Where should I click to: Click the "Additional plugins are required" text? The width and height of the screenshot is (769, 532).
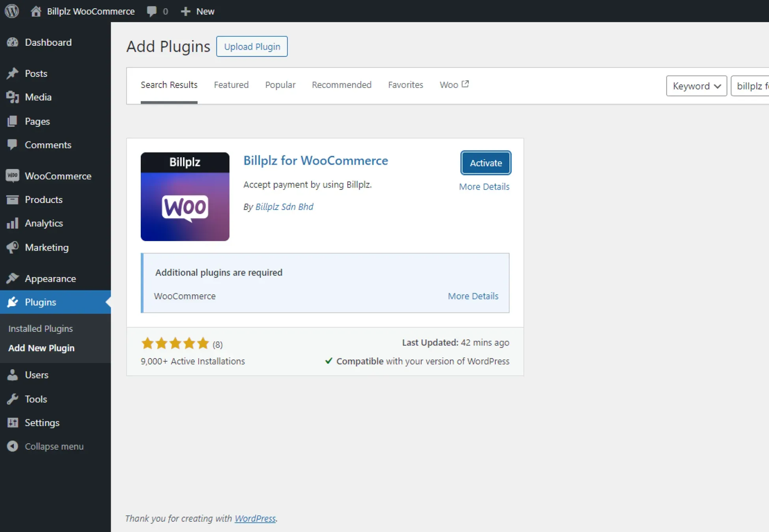(x=219, y=273)
